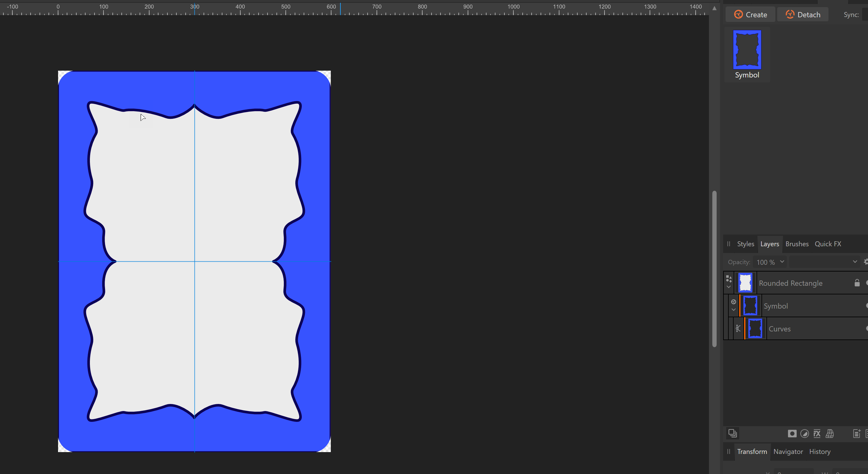The width and height of the screenshot is (868, 474).
Task: Open the Quick FX tab
Action: [x=828, y=244]
